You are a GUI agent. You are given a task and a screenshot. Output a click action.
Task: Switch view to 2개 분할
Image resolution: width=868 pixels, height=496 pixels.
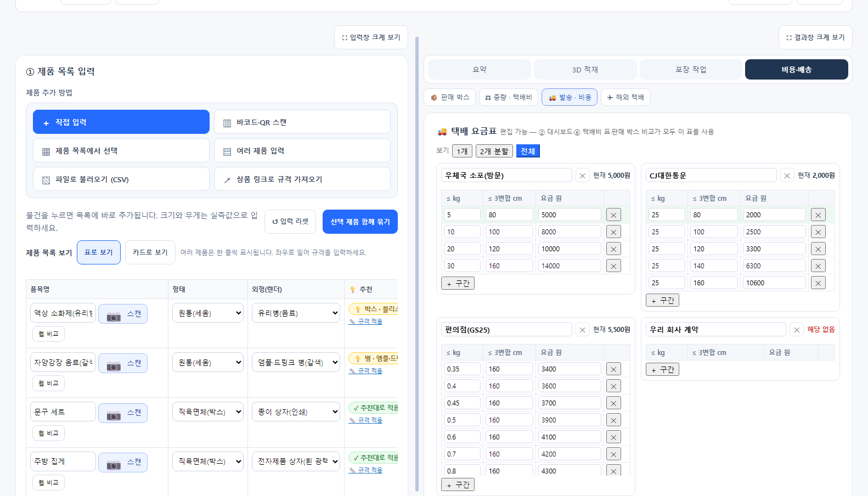[494, 151]
